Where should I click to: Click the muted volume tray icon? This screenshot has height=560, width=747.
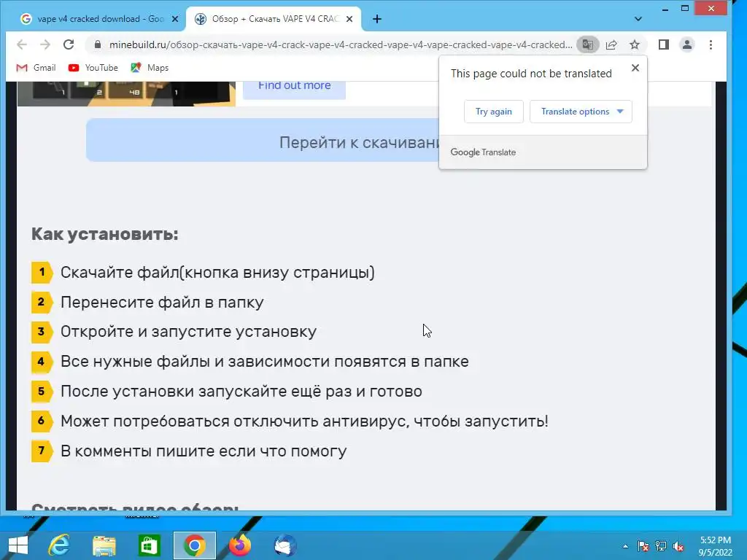(678, 546)
